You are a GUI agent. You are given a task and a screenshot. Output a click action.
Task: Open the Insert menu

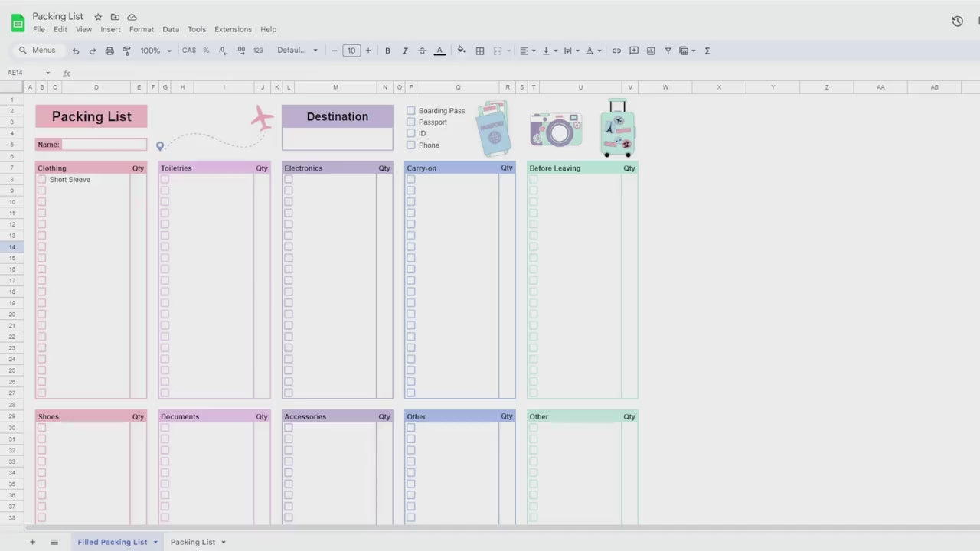pyautogui.click(x=110, y=29)
